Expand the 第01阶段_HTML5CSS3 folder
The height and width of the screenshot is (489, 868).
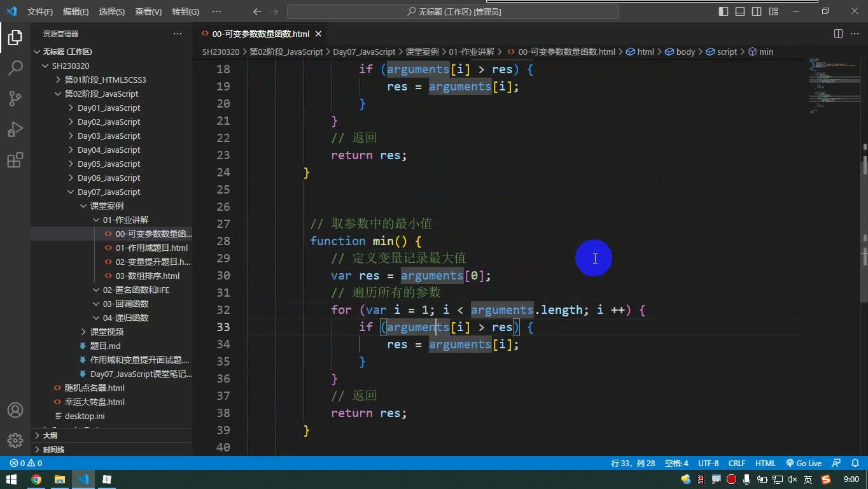(x=111, y=80)
